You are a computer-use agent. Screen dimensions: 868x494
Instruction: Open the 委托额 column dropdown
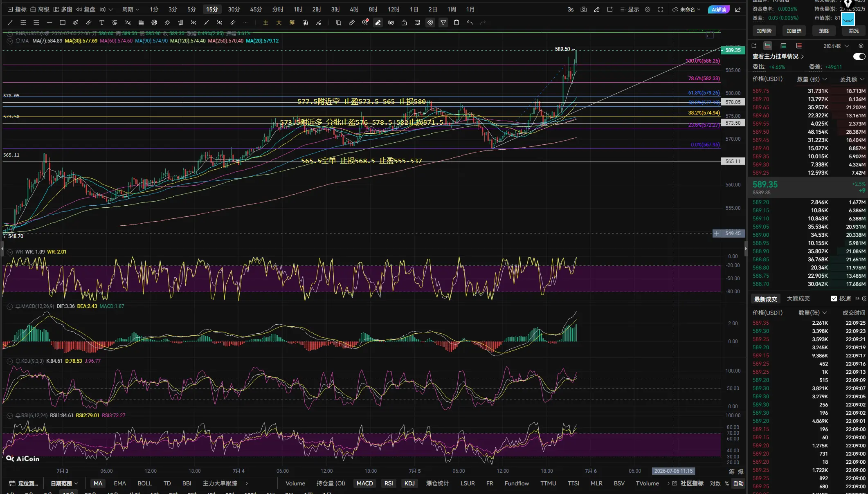click(852, 79)
